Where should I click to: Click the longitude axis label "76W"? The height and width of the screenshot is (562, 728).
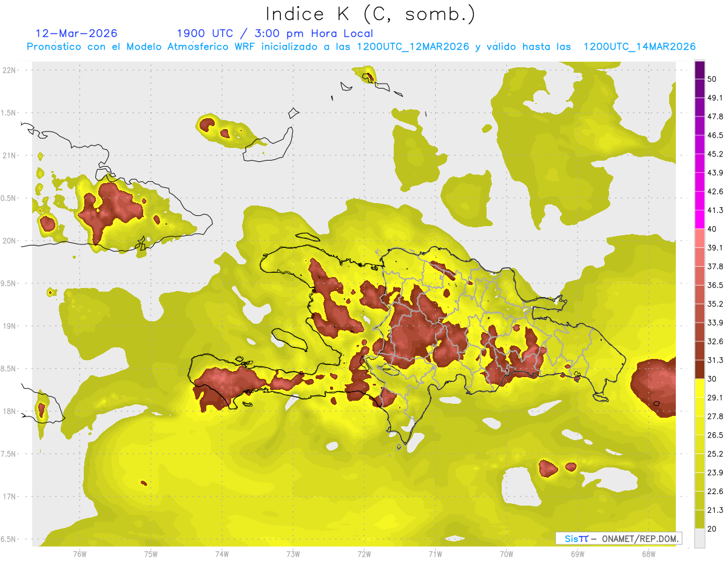[79, 554]
